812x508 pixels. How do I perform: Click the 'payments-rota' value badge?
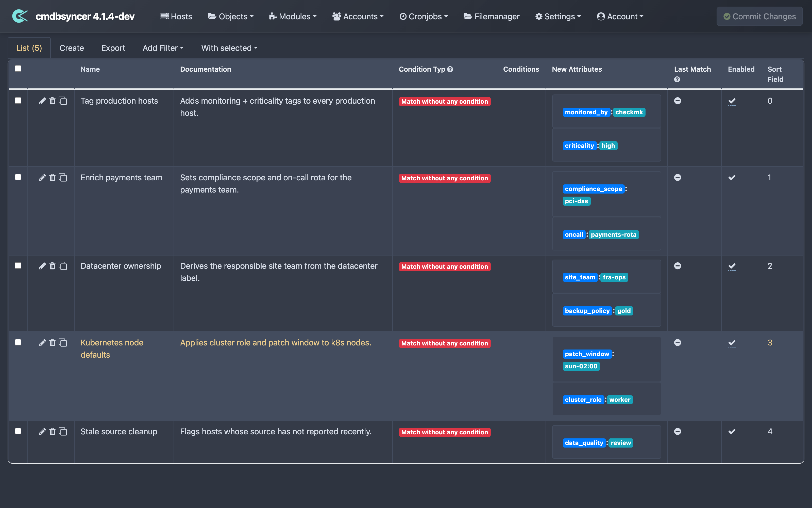tap(613, 234)
